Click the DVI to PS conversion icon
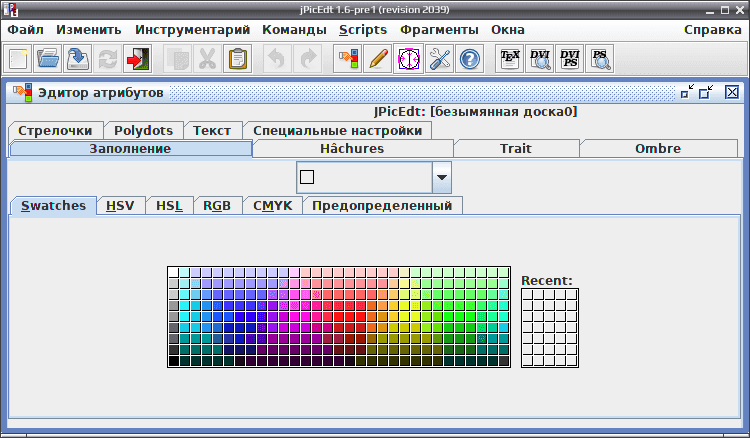This screenshot has width=750, height=438. tap(570, 59)
